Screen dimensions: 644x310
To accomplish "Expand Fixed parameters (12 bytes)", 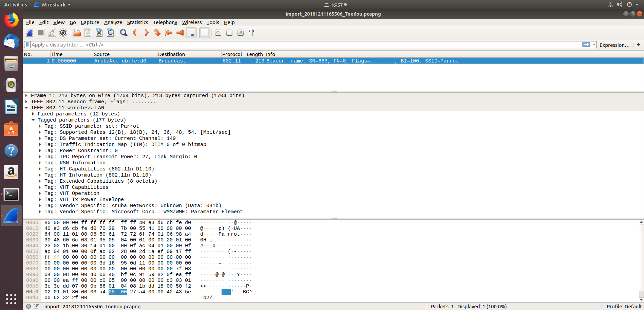I will point(33,114).
